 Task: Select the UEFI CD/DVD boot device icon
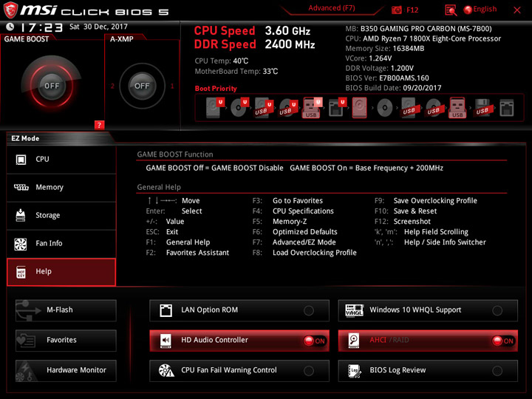pos(239,108)
